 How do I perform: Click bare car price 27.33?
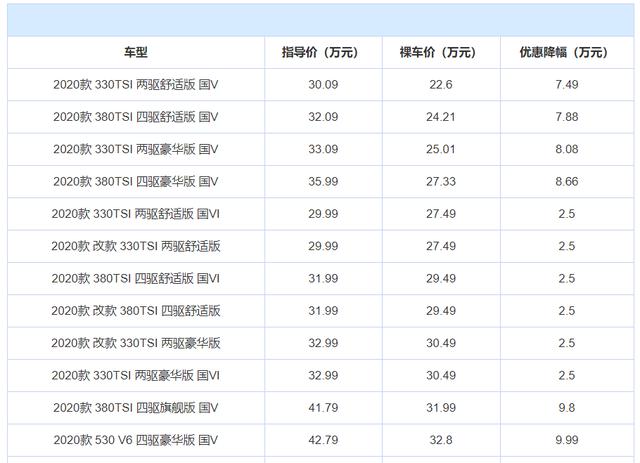tap(441, 181)
